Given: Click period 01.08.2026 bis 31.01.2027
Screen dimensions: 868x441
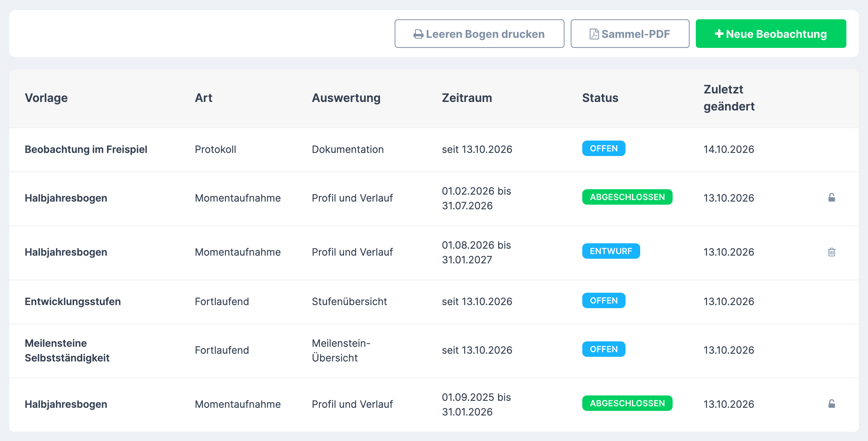Looking at the screenshot, I should click(x=476, y=252).
